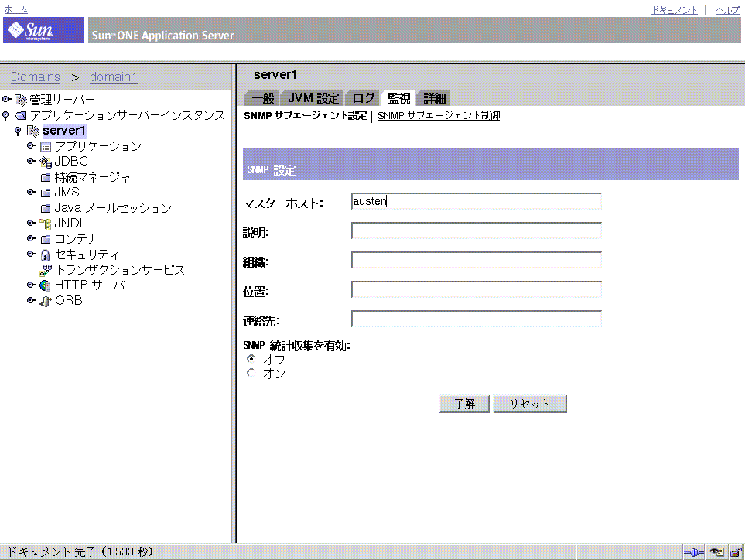Open the SNMP サブエージェント設定 sub-tab
This screenshot has width=745, height=560.
point(305,116)
